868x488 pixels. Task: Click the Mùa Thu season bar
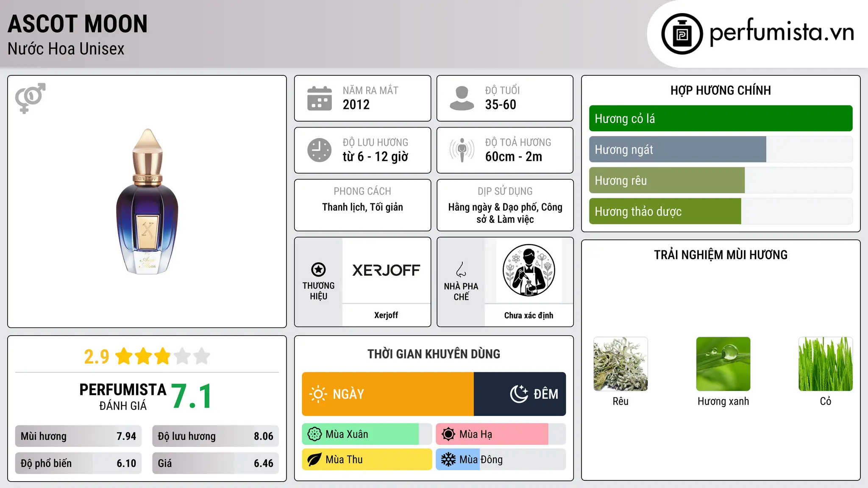pos(367,460)
